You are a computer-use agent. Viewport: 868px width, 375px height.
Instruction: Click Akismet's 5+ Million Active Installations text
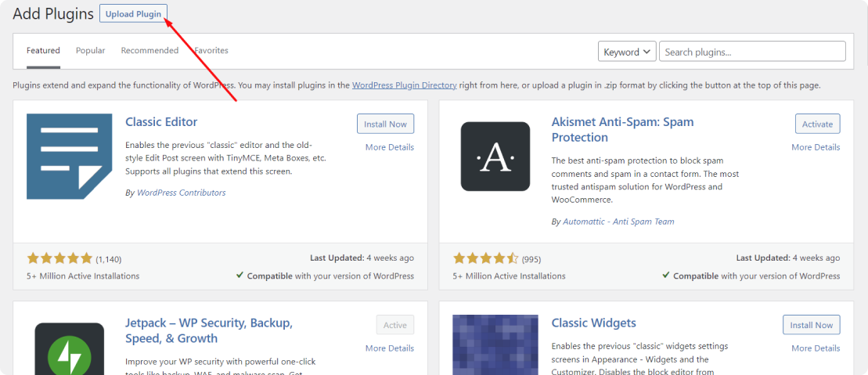coord(510,276)
